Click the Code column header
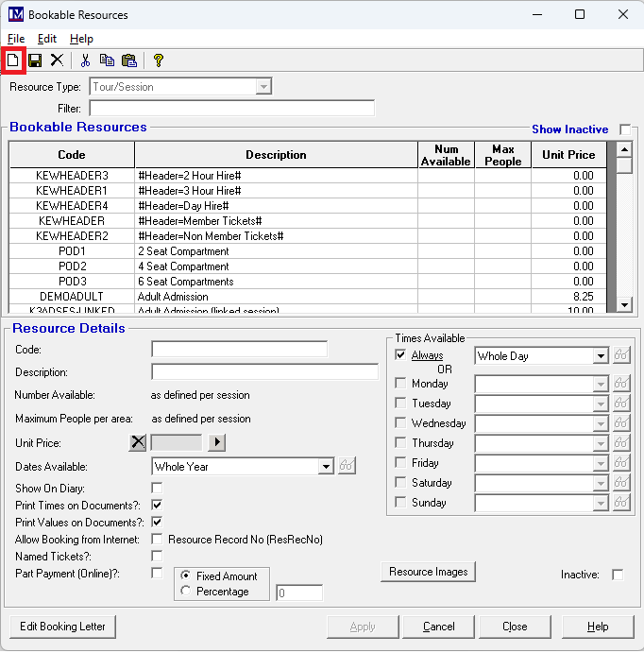 point(72,154)
